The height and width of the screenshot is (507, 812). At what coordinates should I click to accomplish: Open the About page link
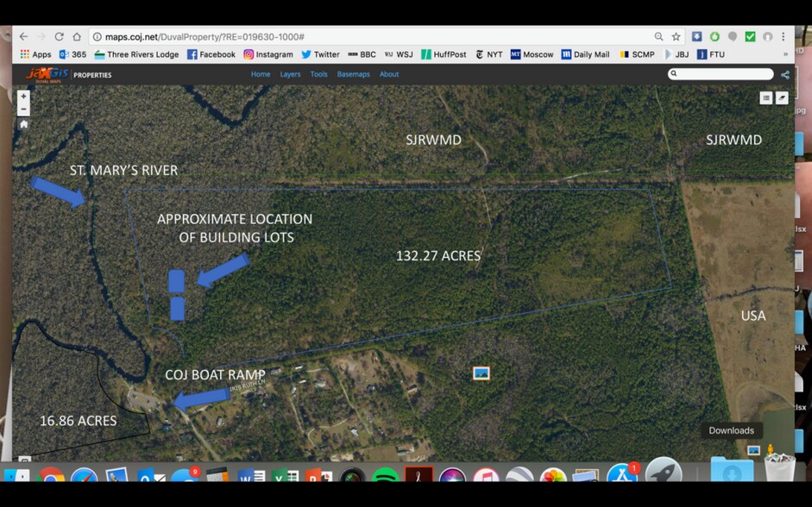click(x=389, y=74)
